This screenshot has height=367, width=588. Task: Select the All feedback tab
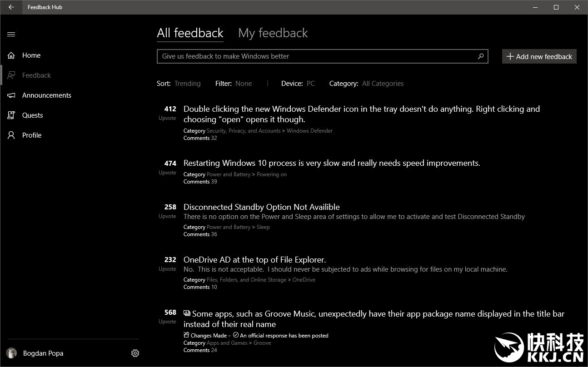point(190,33)
